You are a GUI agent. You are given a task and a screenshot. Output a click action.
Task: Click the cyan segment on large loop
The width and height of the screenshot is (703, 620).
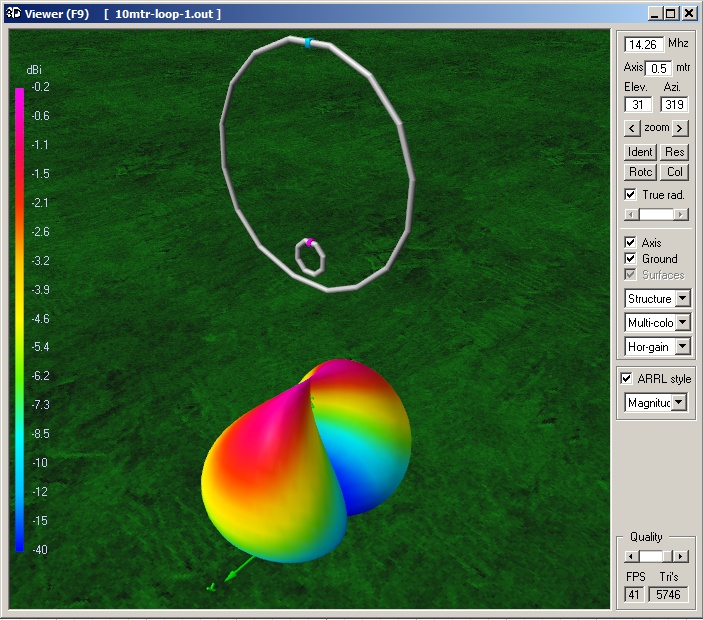pyautogui.click(x=308, y=43)
